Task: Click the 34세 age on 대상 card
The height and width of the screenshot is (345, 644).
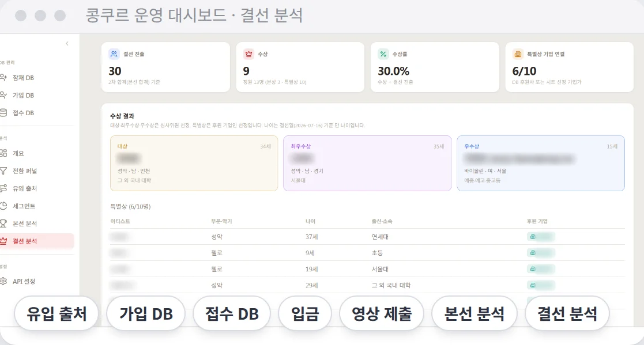Action: pos(265,146)
